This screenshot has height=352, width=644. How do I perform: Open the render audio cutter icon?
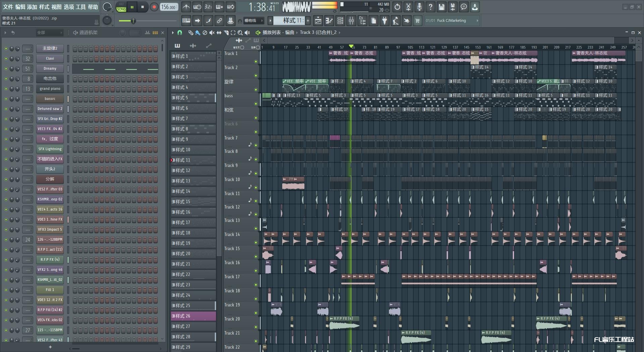click(408, 7)
